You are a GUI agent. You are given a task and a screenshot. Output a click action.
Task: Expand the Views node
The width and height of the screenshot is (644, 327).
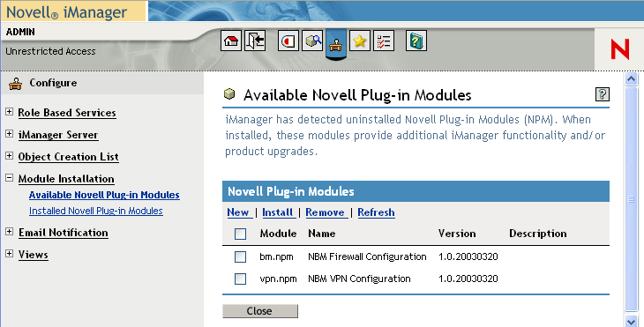pos(9,254)
